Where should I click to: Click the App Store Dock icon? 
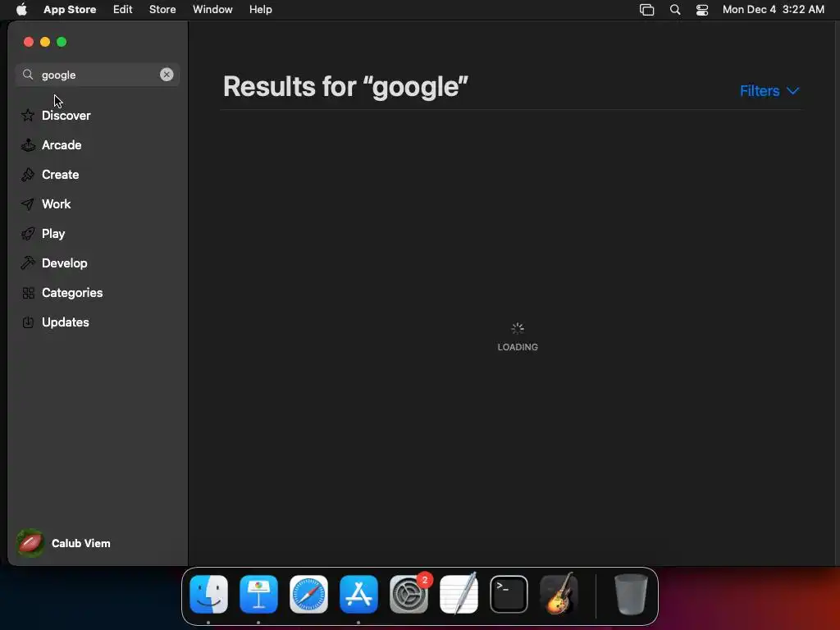(x=358, y=594)
